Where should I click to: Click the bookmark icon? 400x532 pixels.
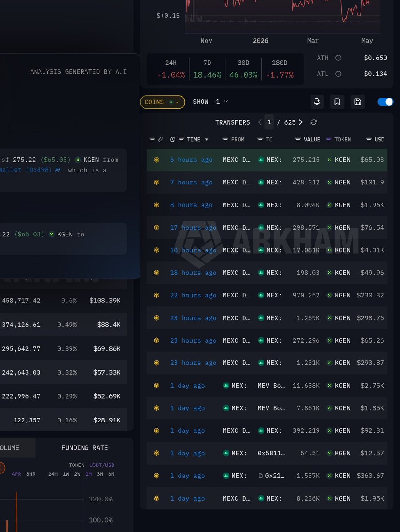click(337, 102)
